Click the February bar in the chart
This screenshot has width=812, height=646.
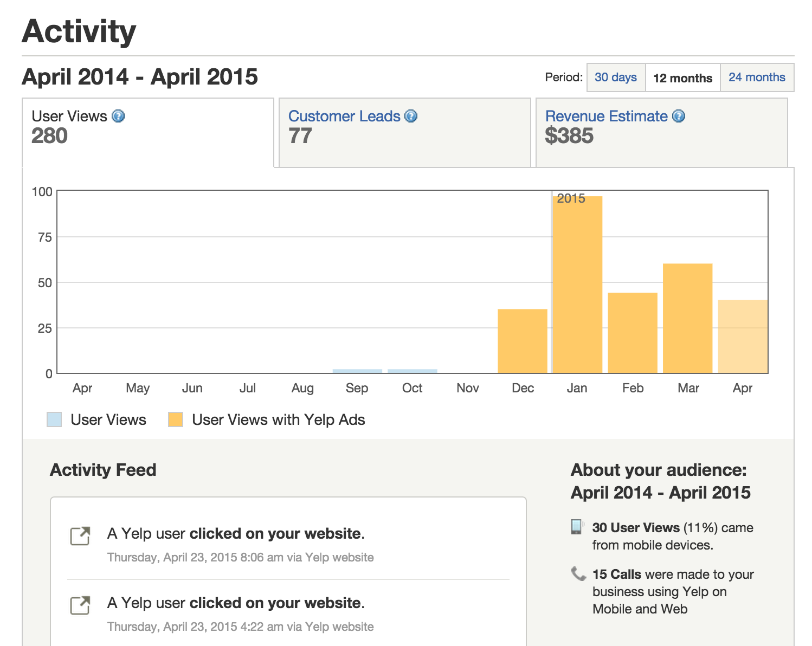(x=633, y=333)
